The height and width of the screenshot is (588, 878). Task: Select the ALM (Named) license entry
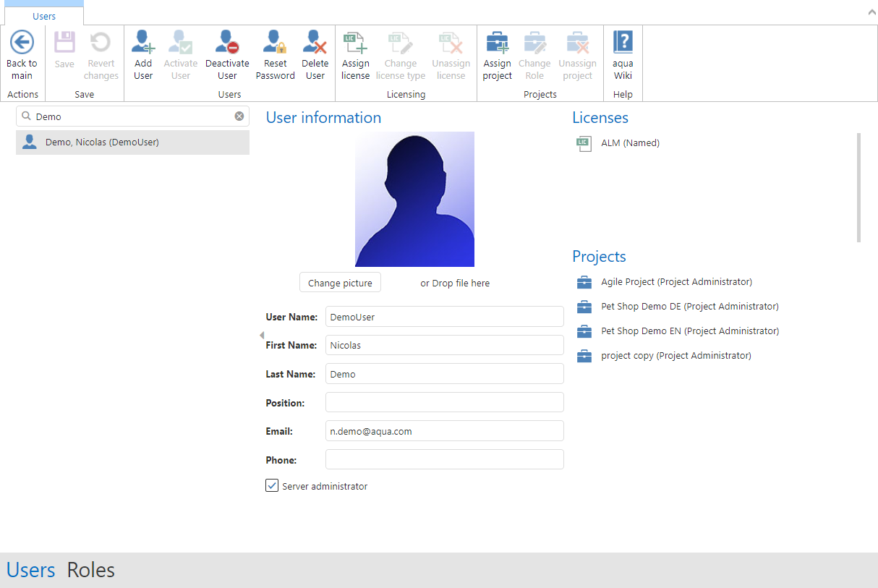coord(630,143)
